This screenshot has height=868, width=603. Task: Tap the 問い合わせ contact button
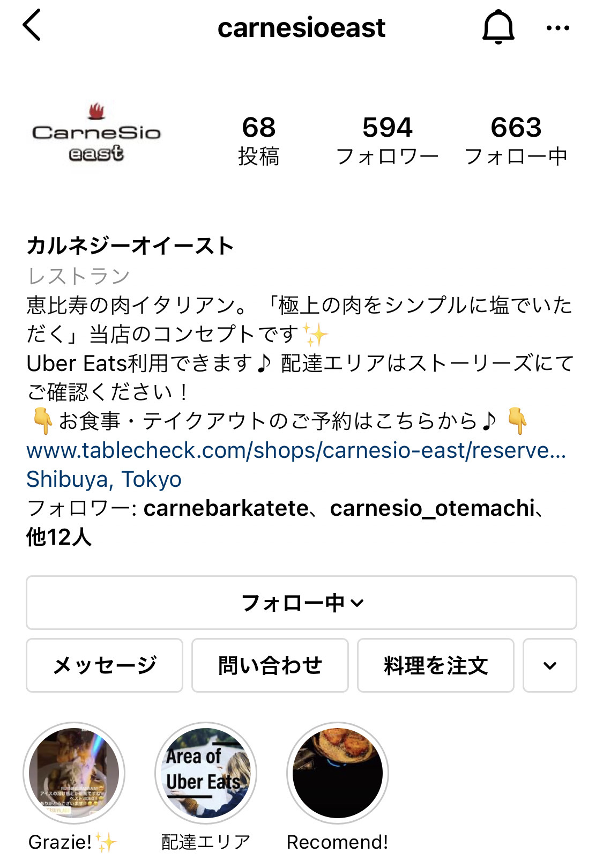pos(270,665)
